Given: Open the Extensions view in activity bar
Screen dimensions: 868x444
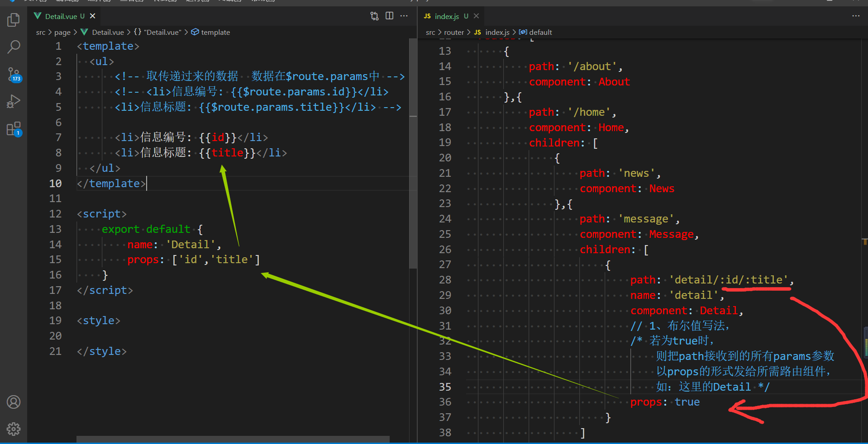Looking at the screenshot, I should [x=14, y=129].
